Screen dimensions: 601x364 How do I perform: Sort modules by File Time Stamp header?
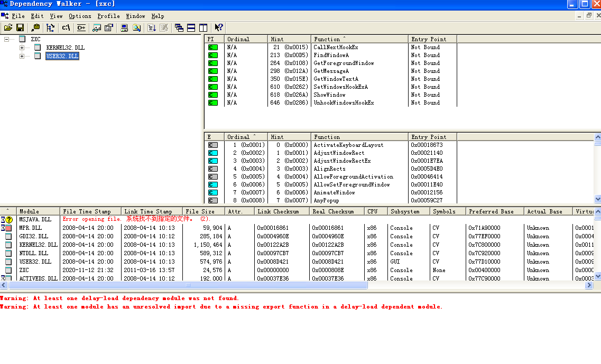(90, 211)
